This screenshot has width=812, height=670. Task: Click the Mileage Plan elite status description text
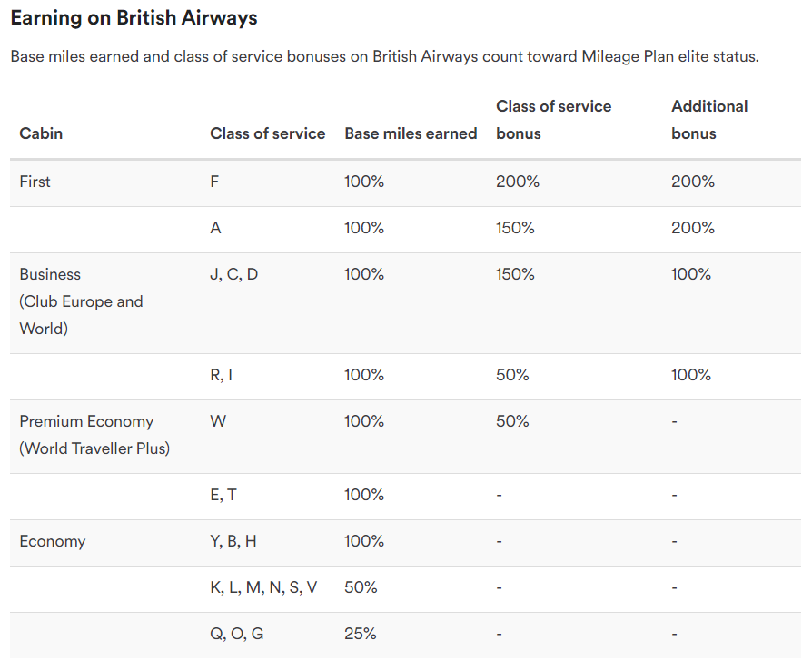tap(385, 56)
